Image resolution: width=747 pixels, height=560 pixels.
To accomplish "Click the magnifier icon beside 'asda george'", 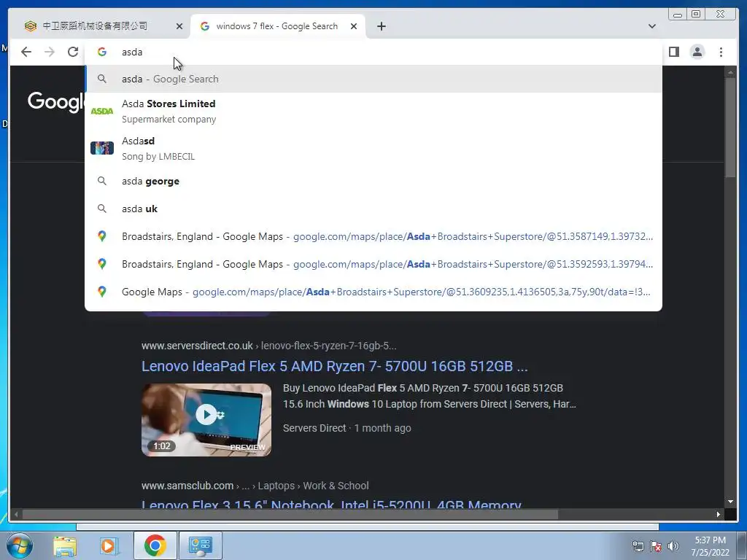I will point(102,181).
